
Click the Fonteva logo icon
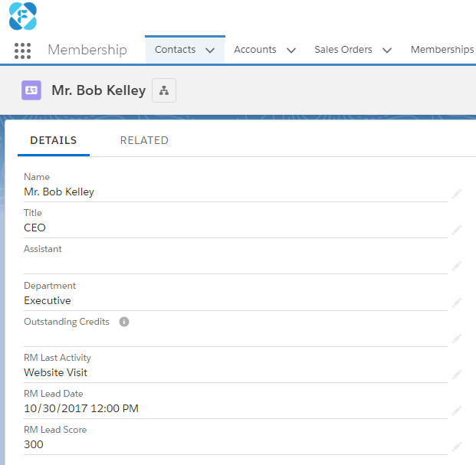(x=23, y=16)
